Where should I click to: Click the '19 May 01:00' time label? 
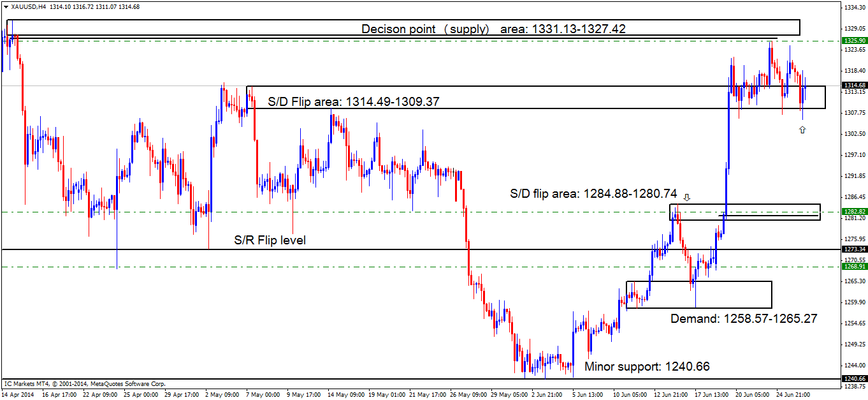click(x=386, y=395)
